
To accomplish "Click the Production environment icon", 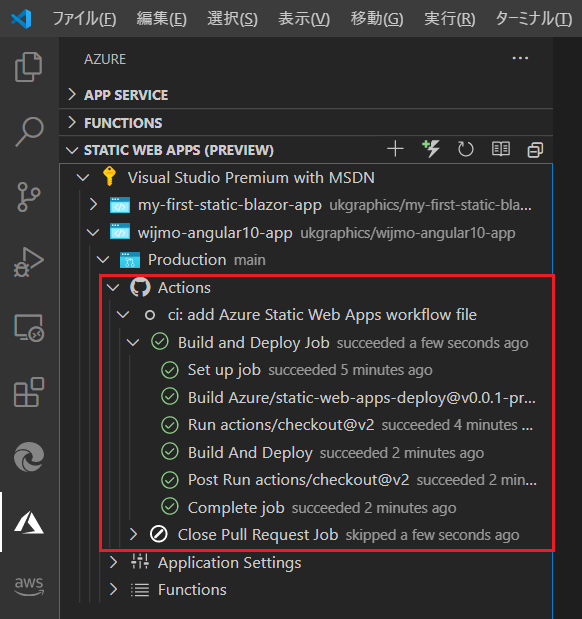I will [x=130, y=260].
